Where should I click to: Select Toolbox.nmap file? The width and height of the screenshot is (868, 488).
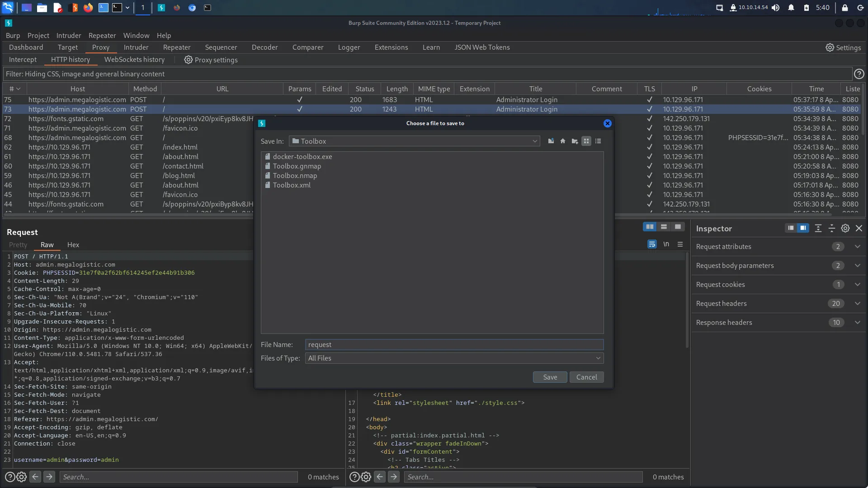[x=291, y=175]
